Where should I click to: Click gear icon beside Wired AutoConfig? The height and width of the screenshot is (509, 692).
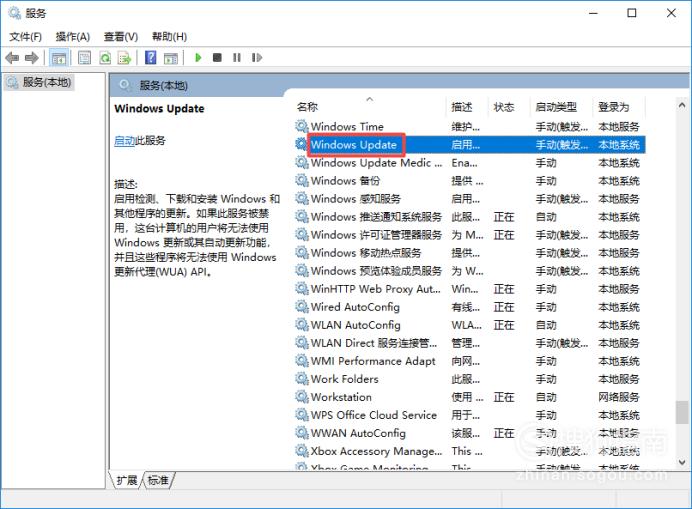tap(302, 307)
